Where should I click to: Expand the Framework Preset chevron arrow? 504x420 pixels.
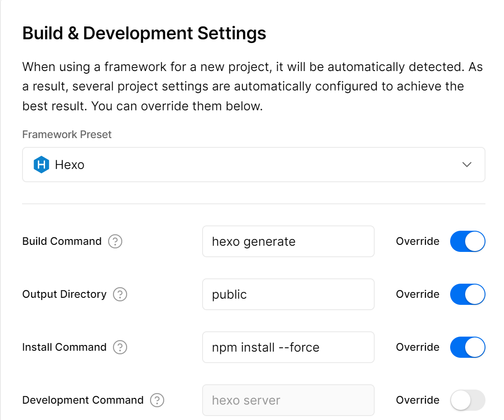point(466,165)
